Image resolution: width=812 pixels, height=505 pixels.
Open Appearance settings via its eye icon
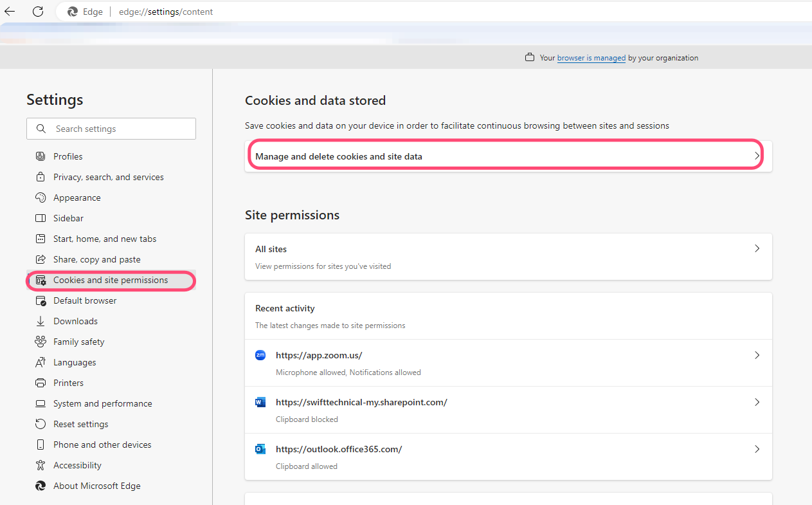(x=39, y=197)
